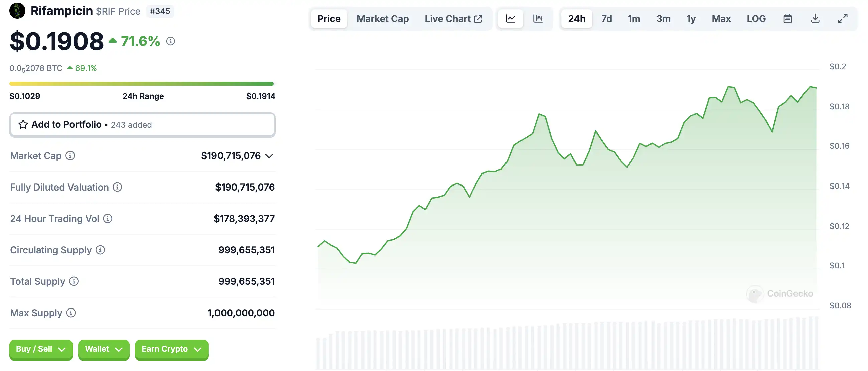
Task: Click Max Supply info icon
Action: click(x=71, y=313)
